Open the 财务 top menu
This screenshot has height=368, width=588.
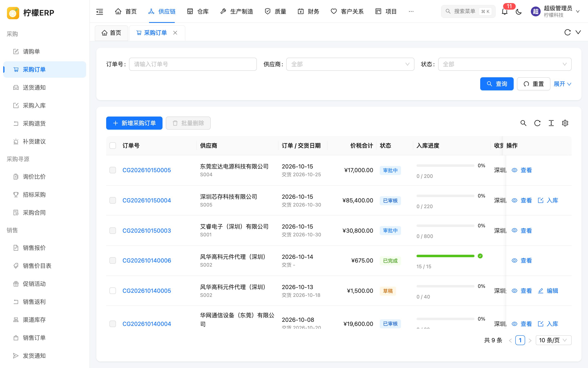pyautogui.click(x=308, y=11)
